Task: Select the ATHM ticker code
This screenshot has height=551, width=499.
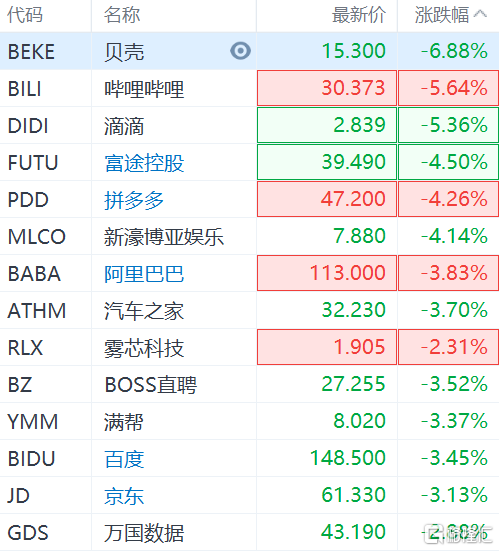Action: pyautogui.click(x=37, y=311)
